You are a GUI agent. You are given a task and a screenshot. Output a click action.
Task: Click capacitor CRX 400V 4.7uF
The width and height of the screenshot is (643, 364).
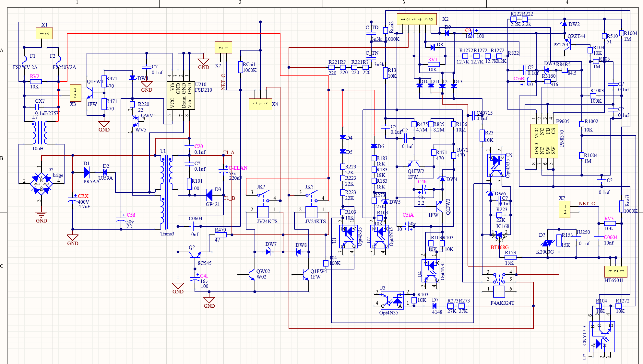(x=73, y=199)
